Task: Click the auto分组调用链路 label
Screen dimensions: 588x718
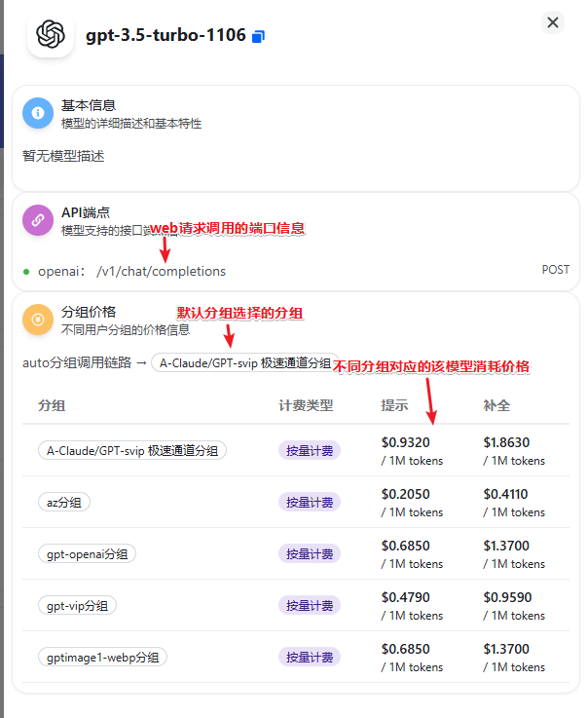Action: [x=77, y=362]
